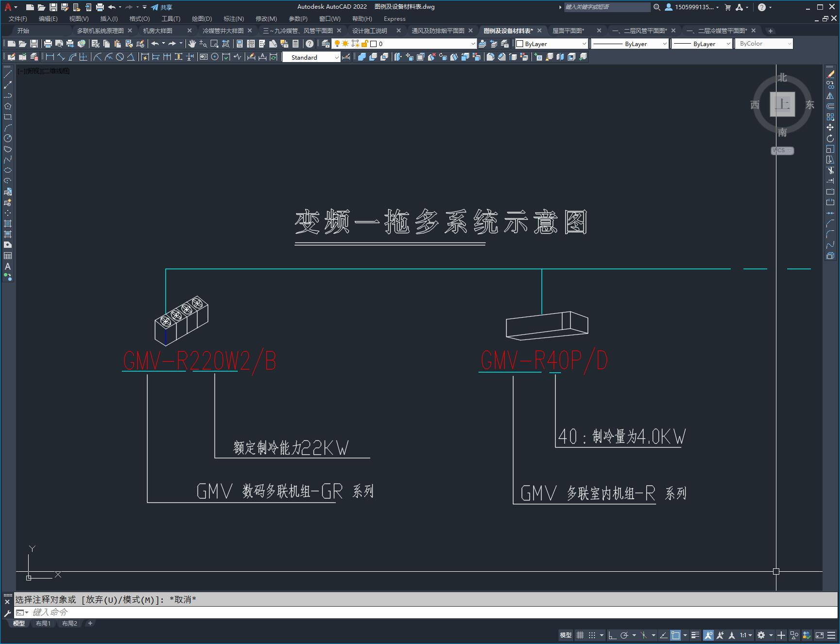Toggle drawing grid display in status bar
This screenshot has height=644, width=840.
pyautogui.click(x=580, y=635)
